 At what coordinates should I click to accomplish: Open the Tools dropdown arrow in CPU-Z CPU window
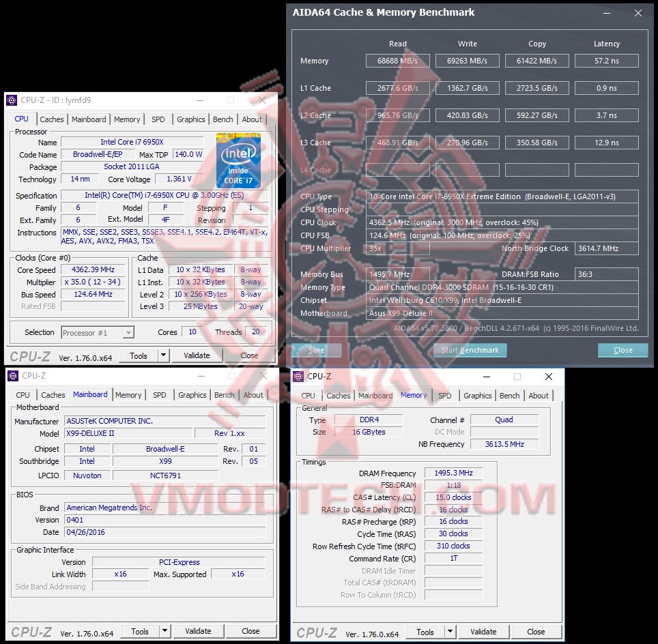[164, 356]
